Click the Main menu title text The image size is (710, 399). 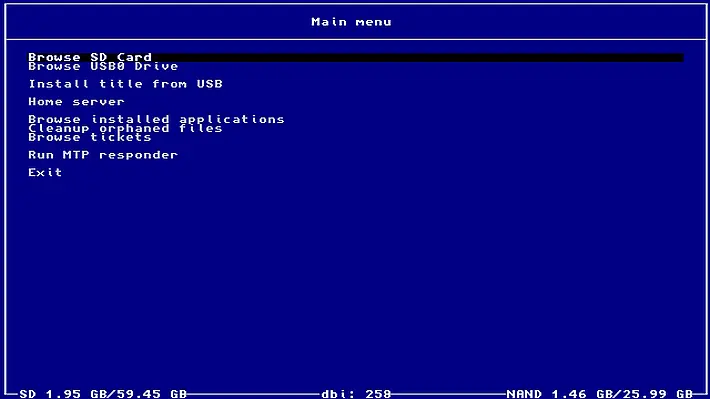click(351, 22)
